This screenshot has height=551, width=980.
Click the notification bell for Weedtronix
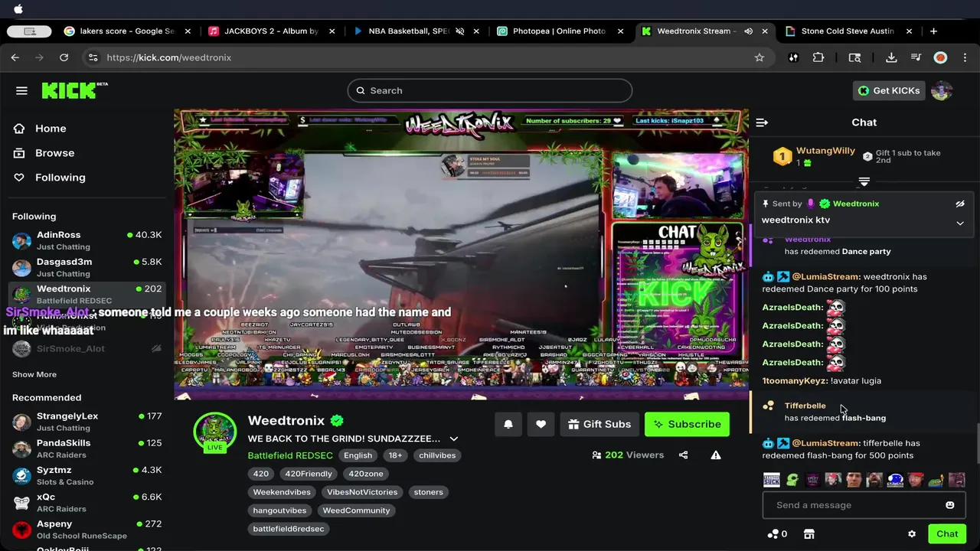(508, 424)
